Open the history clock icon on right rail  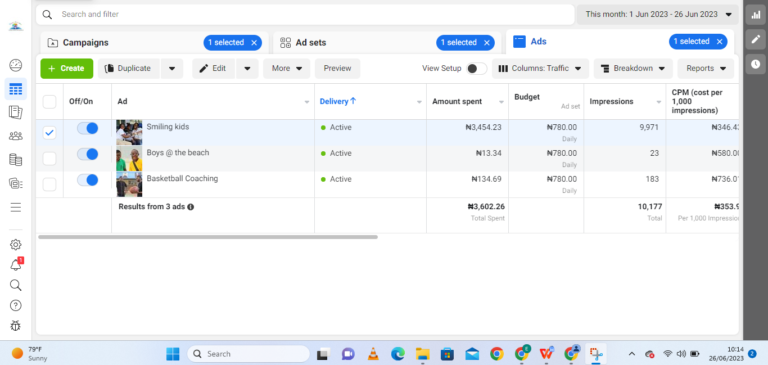[755, 64]
